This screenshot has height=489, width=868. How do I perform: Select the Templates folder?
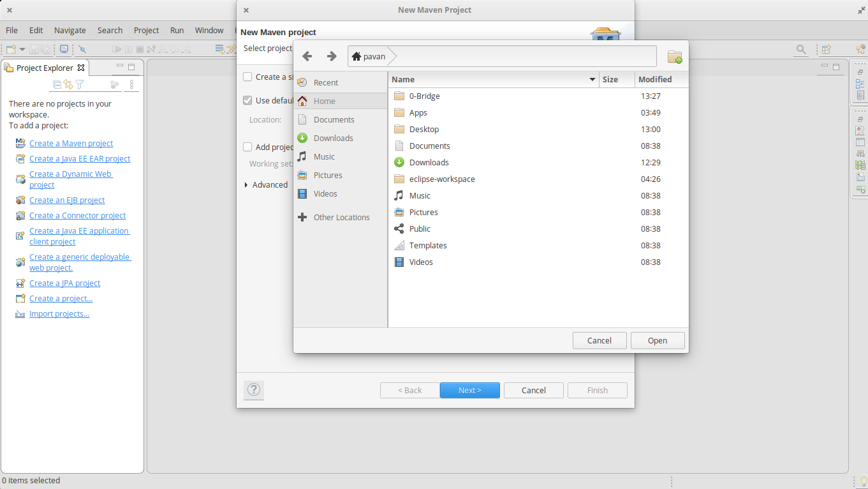(x=538, y=245)
